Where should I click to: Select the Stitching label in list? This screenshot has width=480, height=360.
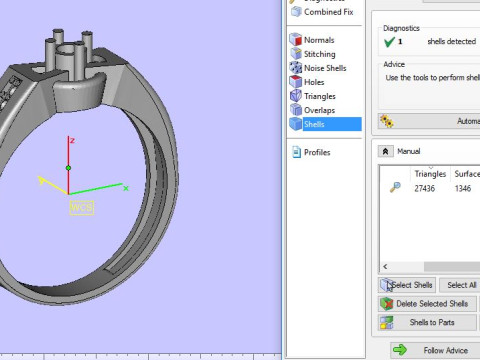[320, 54]
